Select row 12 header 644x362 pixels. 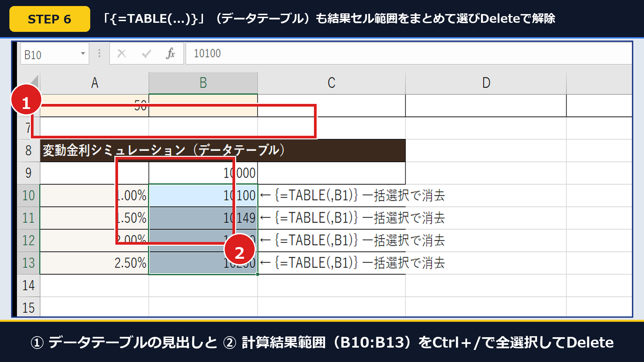29,240
